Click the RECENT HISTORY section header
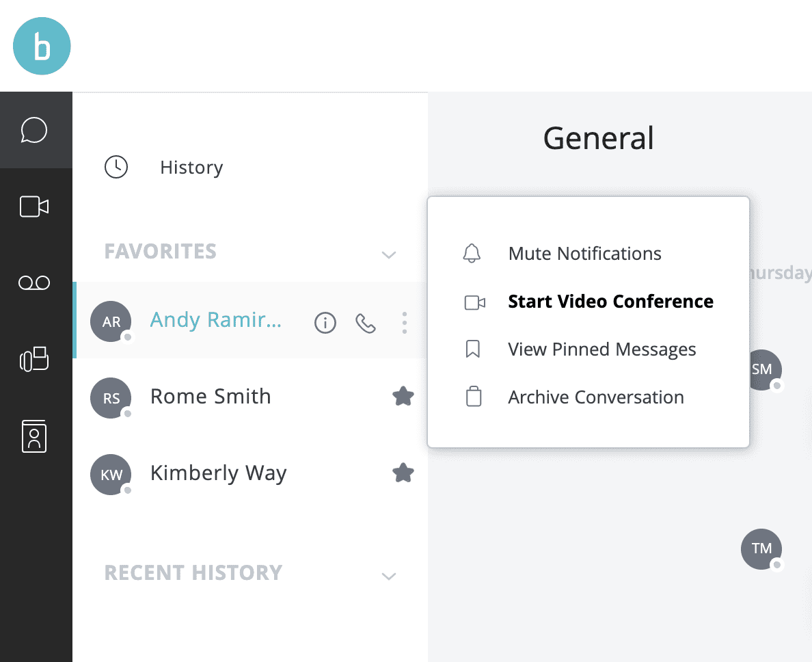 coord(193,573)
